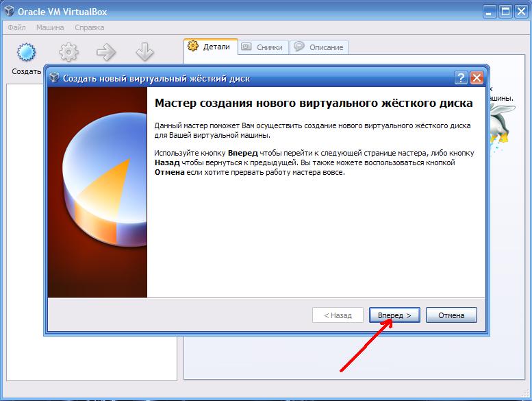Close the virtual hard disk wizard dialog

pos(477,78)
